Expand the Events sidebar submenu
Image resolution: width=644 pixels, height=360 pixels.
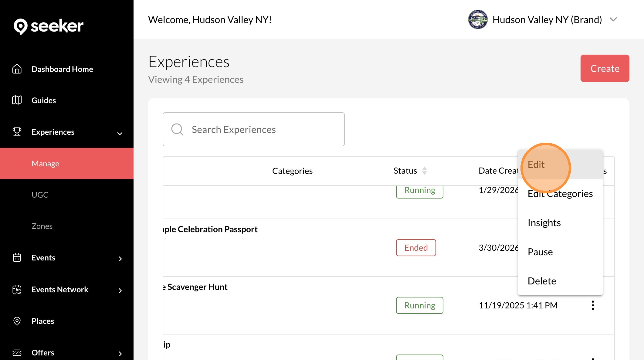[x=120, y=259]
